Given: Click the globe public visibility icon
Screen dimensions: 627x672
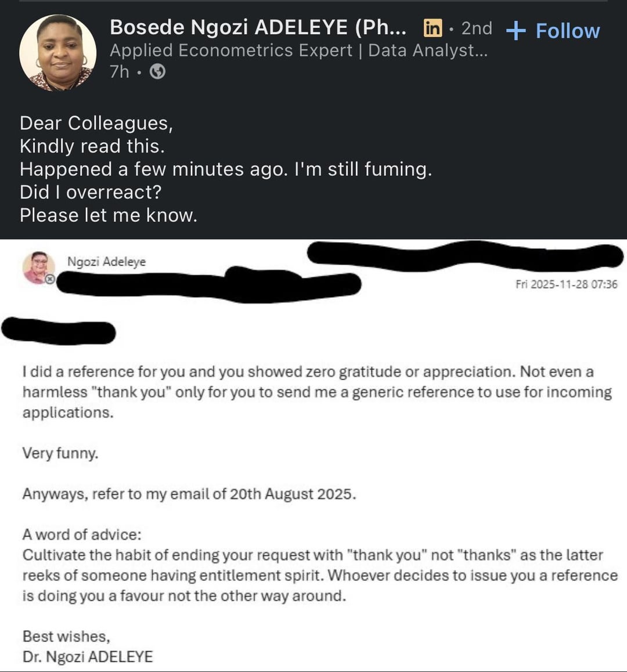Looking at the screenshot, I should click(157, 71).
